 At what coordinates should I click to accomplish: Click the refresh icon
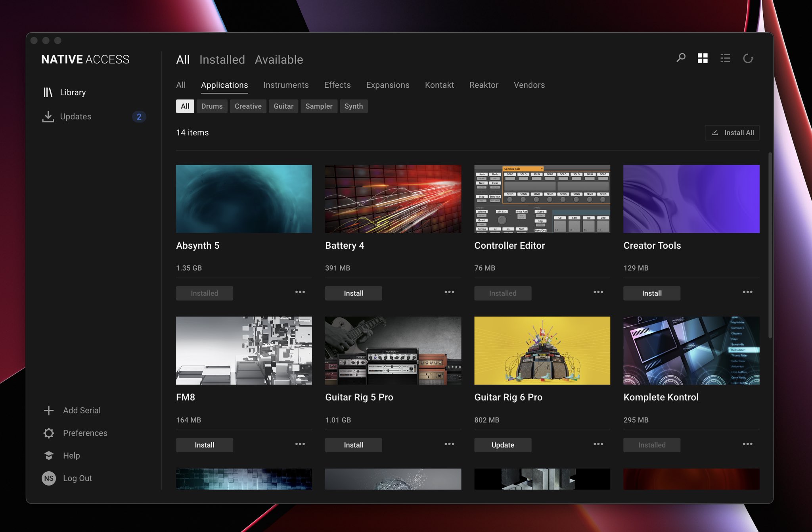coord(749,58)
